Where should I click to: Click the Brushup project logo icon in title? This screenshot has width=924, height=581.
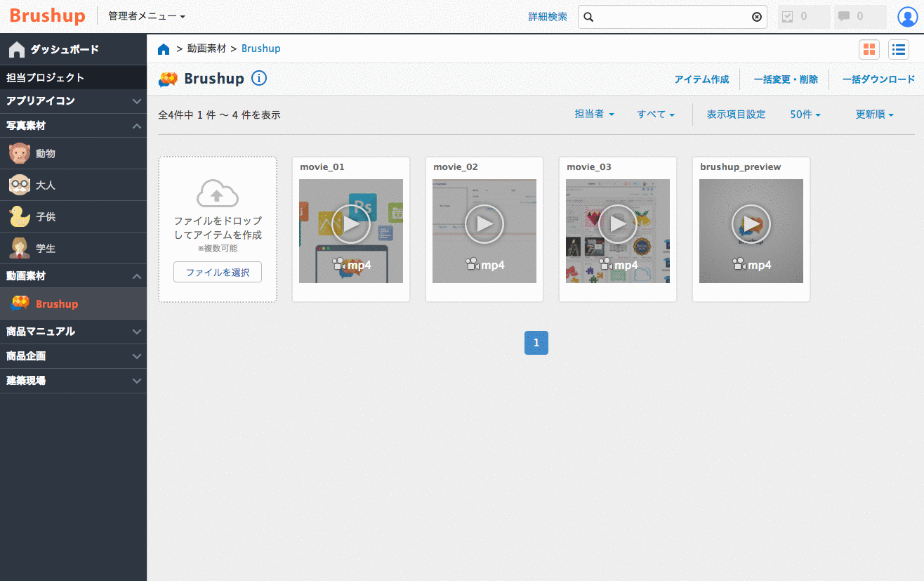pyautogui.click(x=168, y=79)
